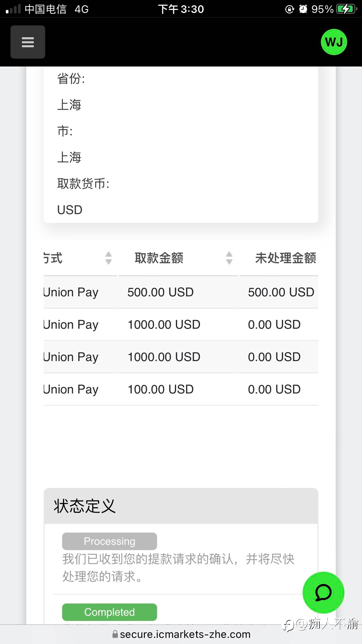Click the gray Processing status badge
This screenshot has width=362, height=644.
click(109, 541)
